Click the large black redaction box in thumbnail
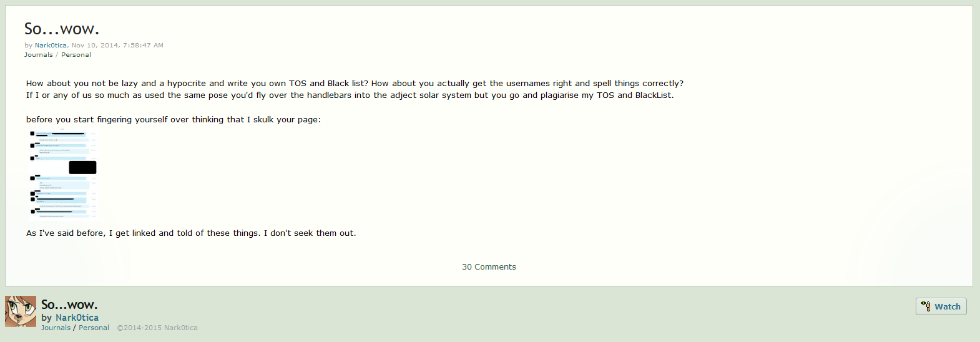Viewport: 980px width, 342px height. (82, 167)
